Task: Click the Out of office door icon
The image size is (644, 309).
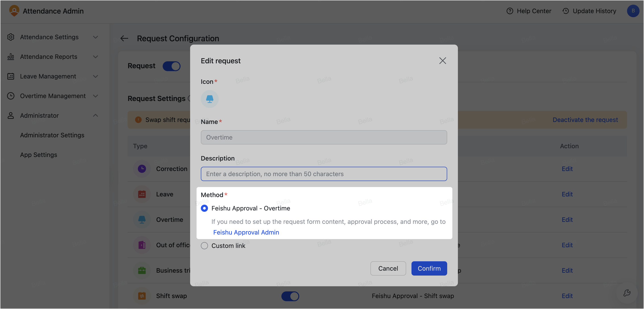Action: pos(142,245)
